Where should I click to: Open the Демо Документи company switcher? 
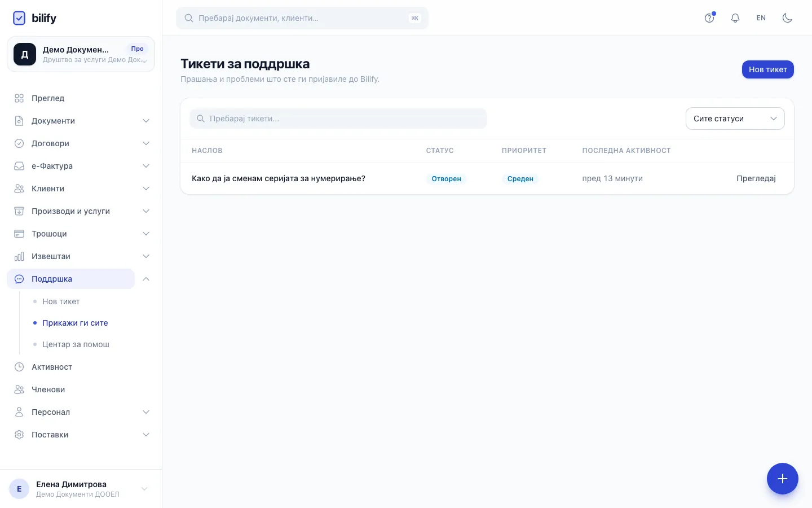[81, 54]
